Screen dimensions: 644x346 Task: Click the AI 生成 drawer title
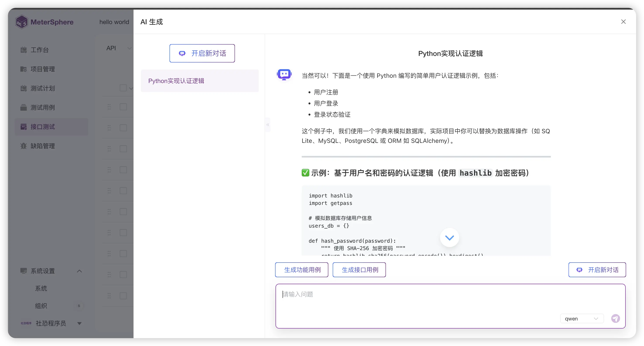tap(151, 22)
